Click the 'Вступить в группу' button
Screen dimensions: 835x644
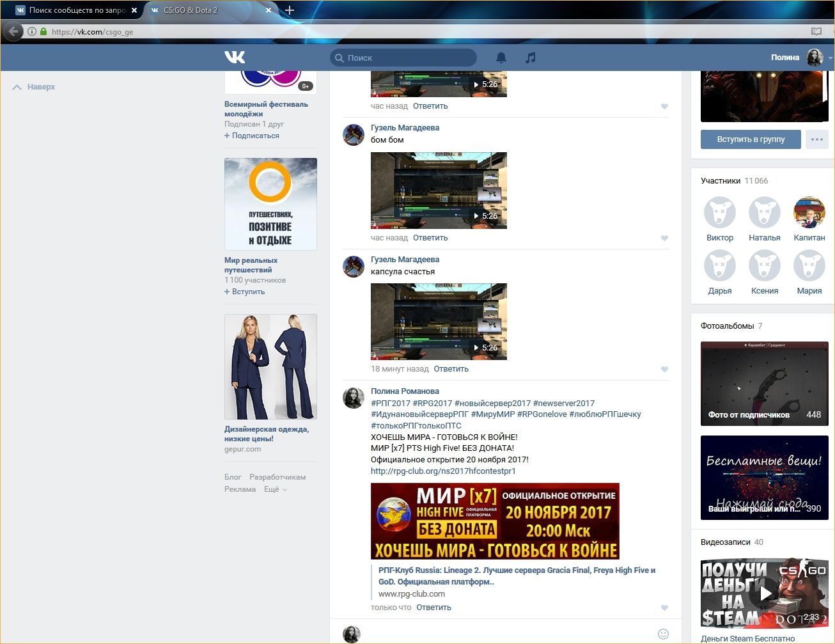751,139
